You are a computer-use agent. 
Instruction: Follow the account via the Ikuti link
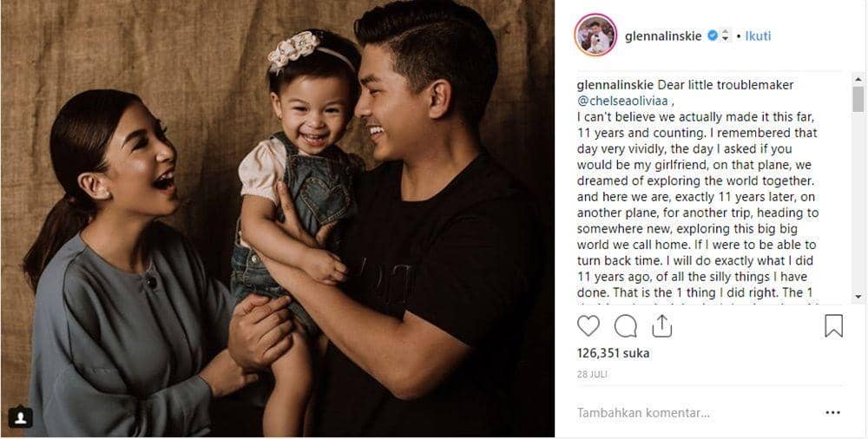[758, 36]
